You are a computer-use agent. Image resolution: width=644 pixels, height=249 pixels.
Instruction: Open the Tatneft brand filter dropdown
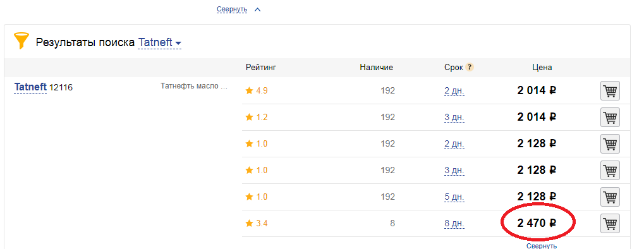click(160, 42)
